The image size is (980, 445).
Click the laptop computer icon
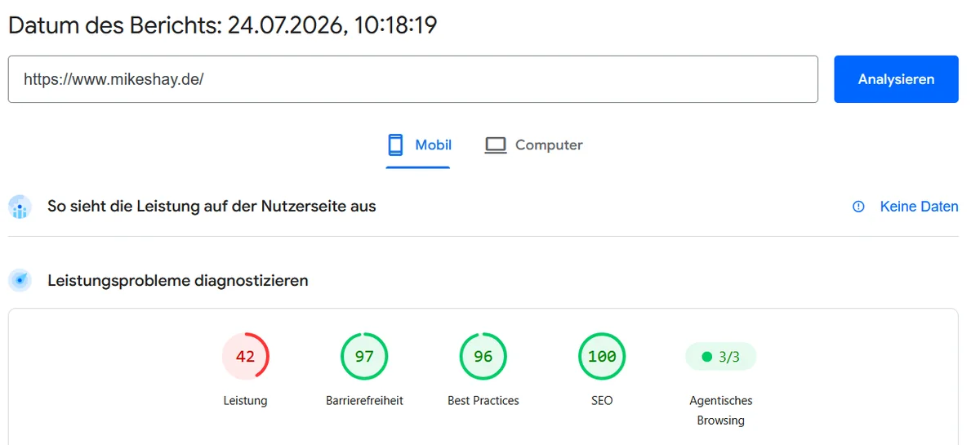pos(496,145)
